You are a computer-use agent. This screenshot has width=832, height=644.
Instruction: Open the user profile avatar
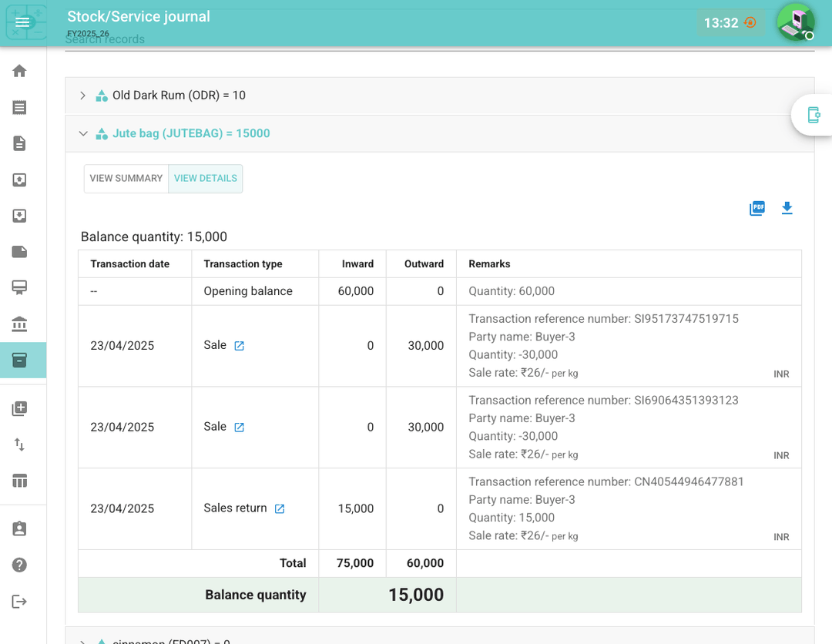click(795, 22)
